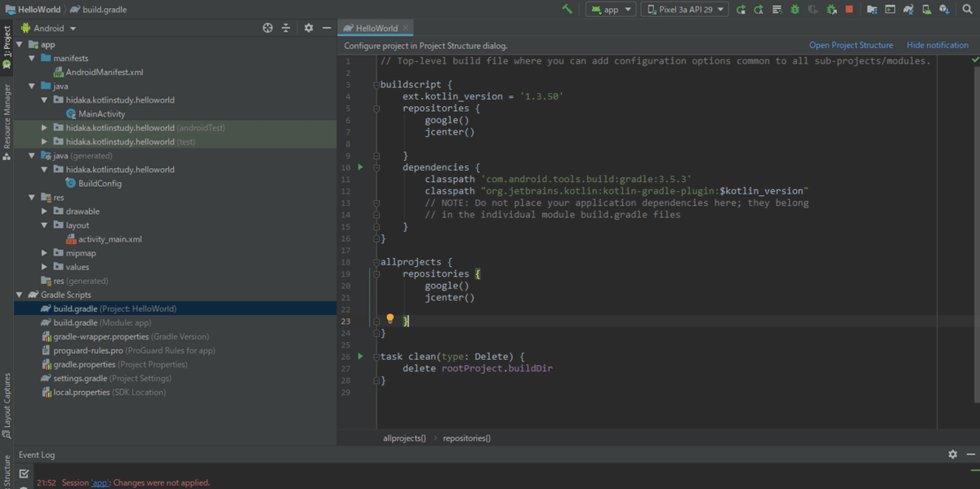
Task: Fold the buildscript block on line 3
Action: click(x=376, y=85)
